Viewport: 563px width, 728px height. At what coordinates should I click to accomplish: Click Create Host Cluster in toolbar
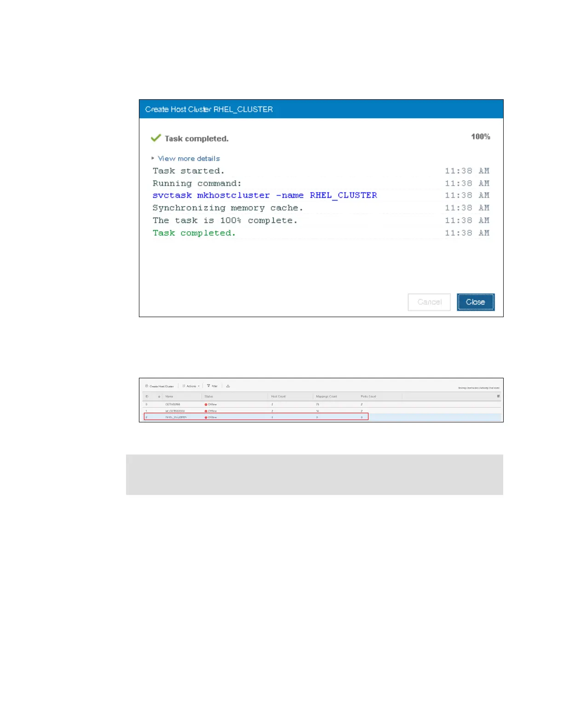tap(160, 386)
